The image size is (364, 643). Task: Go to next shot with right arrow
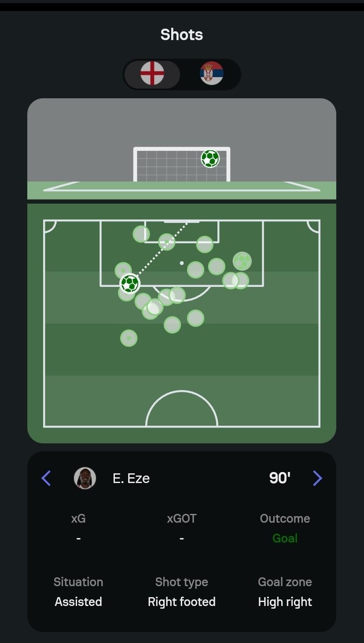tap(317, 478)
